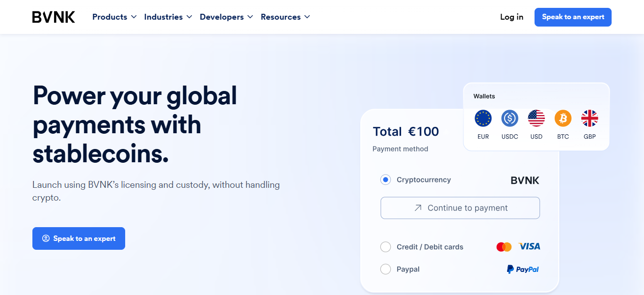Screen dimensions: 644x295
Task: Click the Mastercard logo icon
Action: tap(504, 247)
